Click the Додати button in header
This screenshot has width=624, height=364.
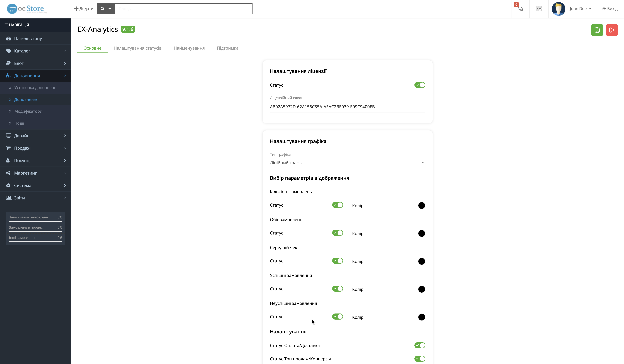pyautogui.click(x=84, y=9)
